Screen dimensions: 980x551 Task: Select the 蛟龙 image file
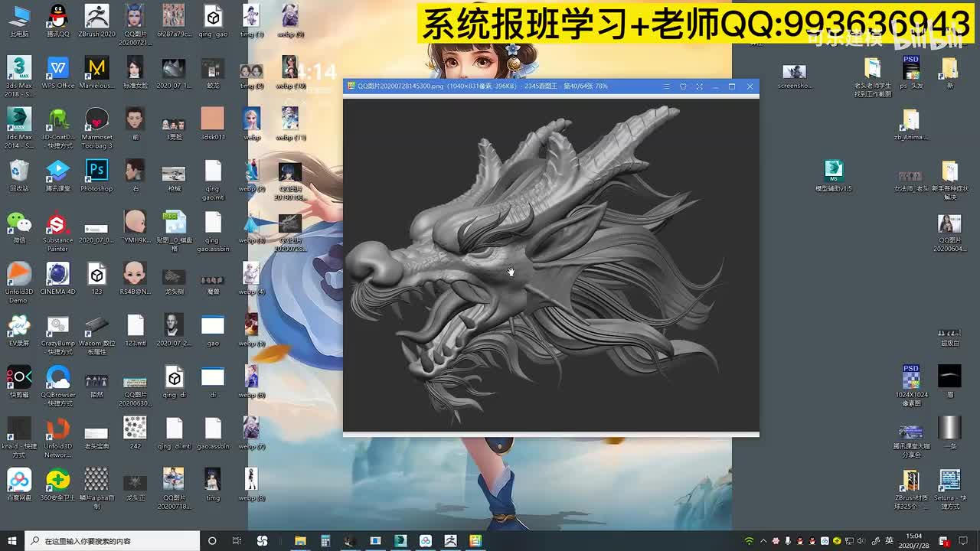pyautogui.click(x=213, y=72)
